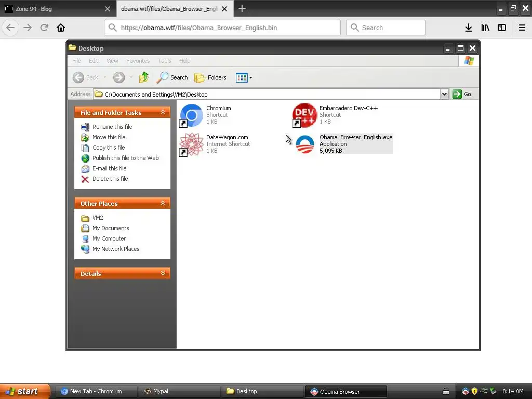Switch to Mypal in the taskbar

(x=179, y=391)
